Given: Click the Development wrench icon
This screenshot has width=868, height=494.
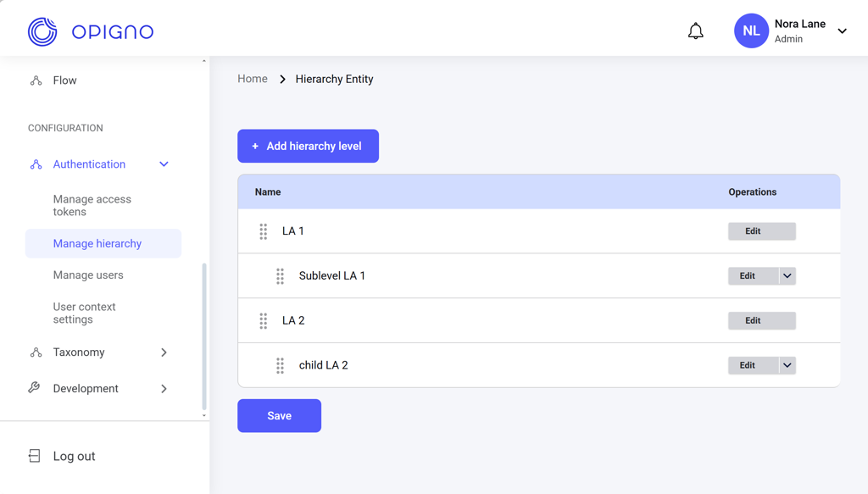Looking at the screenshot, I should [35, 388].
